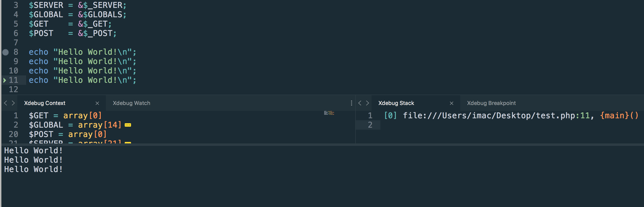Screen dimensions: 644x207
Task: Open the three-dot tab options menu
Action: tap(351, 103)
